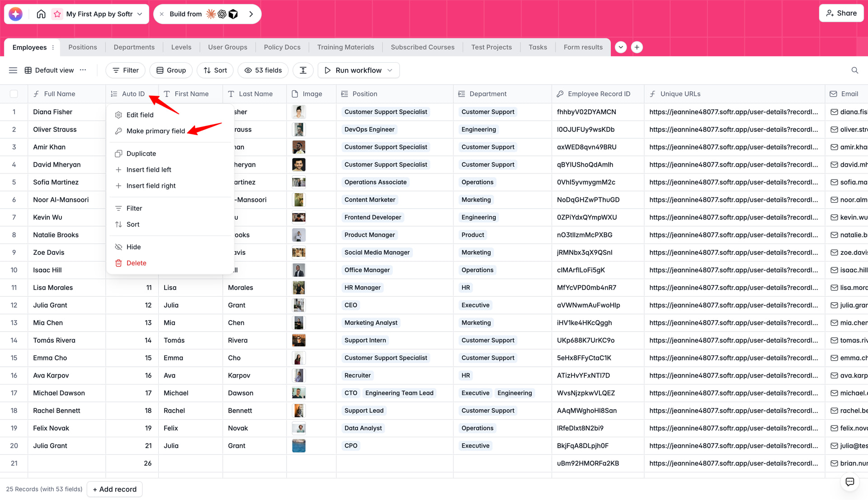Image resolution: width=868 pixels, height=500 pixels.
Task: Expand the My First App dropdown
Action: coord(140,14)
